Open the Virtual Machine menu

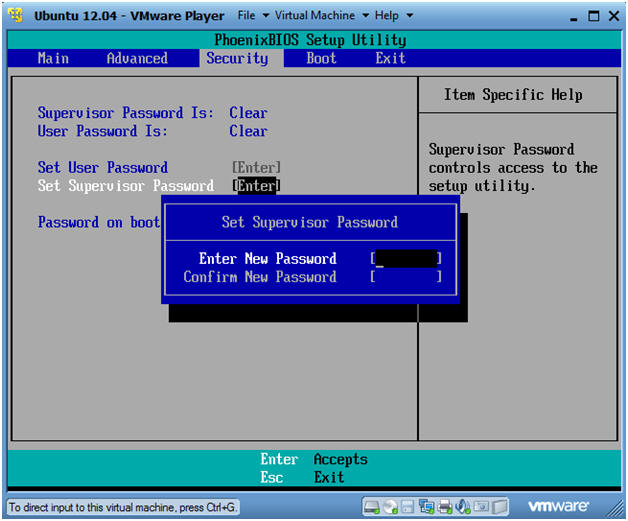315,15
